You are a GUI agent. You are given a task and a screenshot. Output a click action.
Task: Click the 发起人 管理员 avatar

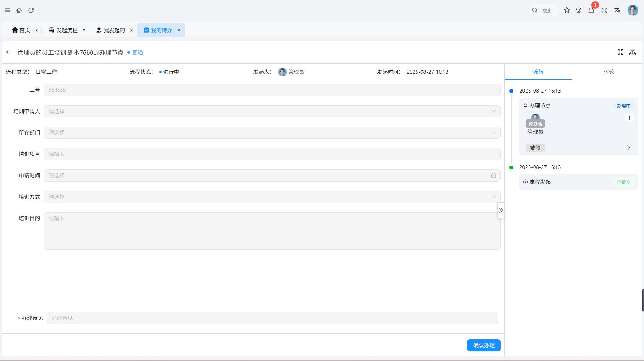point(282,72)
